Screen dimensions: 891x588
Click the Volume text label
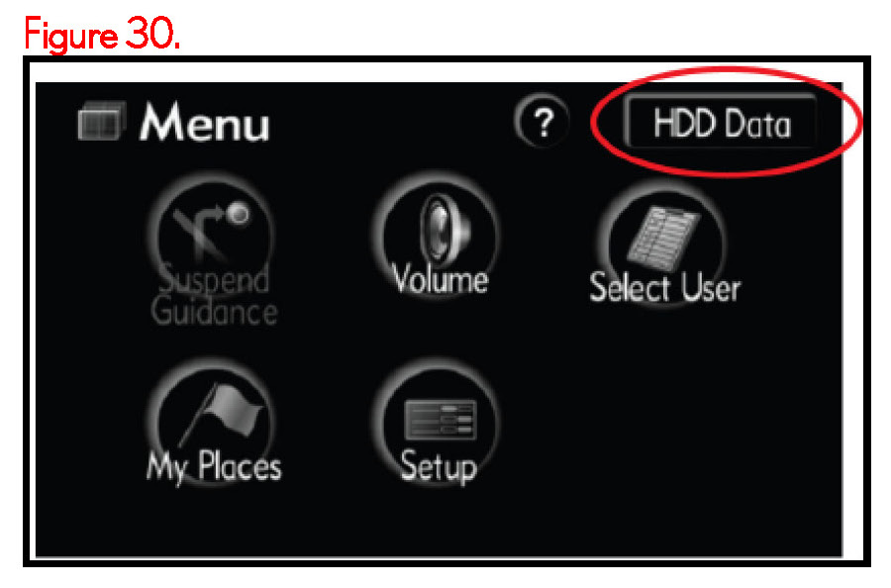click(x=440, y=279)
